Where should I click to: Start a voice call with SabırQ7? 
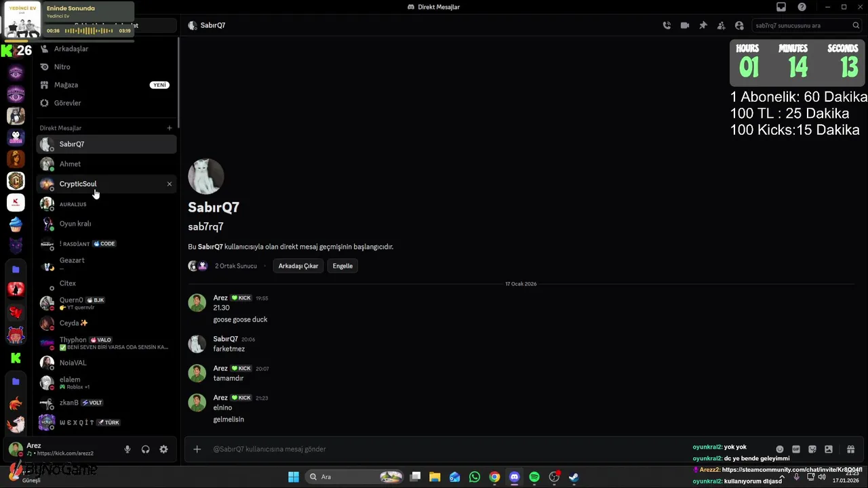(667, 25)
